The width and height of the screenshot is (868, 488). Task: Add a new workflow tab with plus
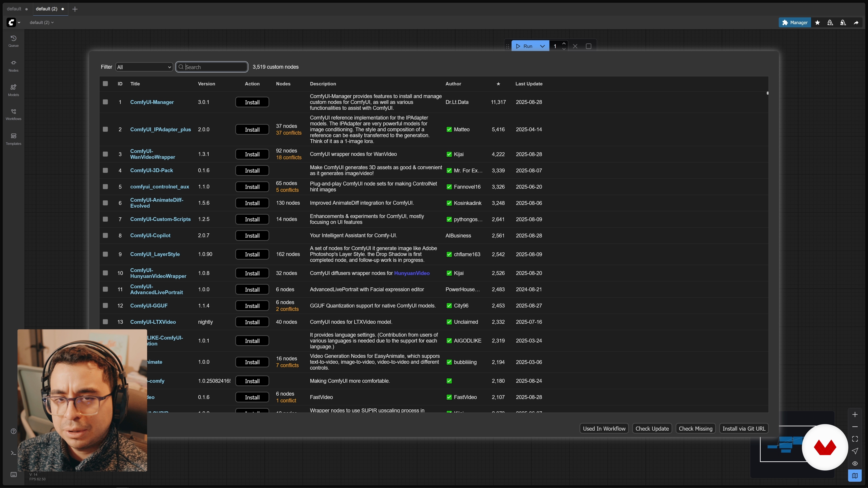(x=75, y=9)
